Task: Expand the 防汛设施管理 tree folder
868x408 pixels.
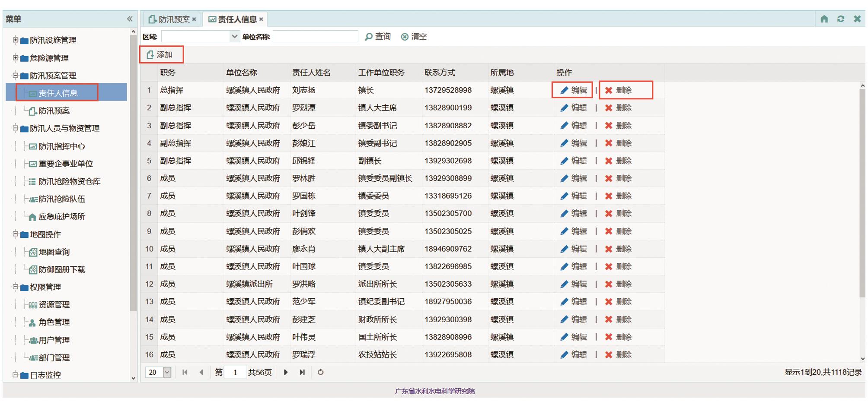Action: point(16,40)
